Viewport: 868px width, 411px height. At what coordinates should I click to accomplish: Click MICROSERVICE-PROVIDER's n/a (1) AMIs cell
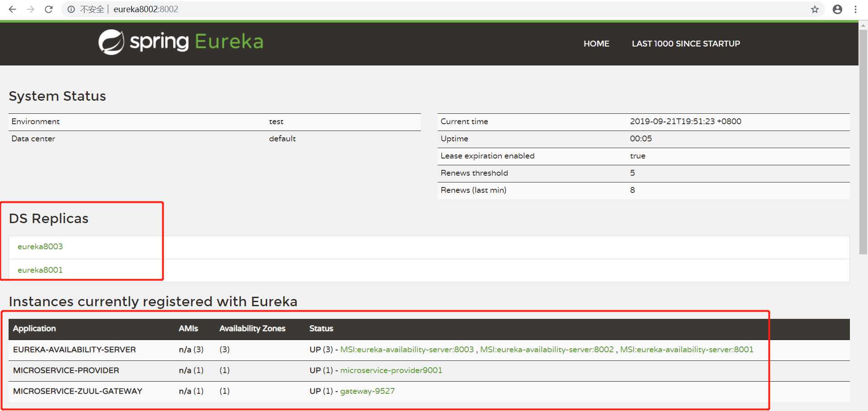(x=191, y=370)
